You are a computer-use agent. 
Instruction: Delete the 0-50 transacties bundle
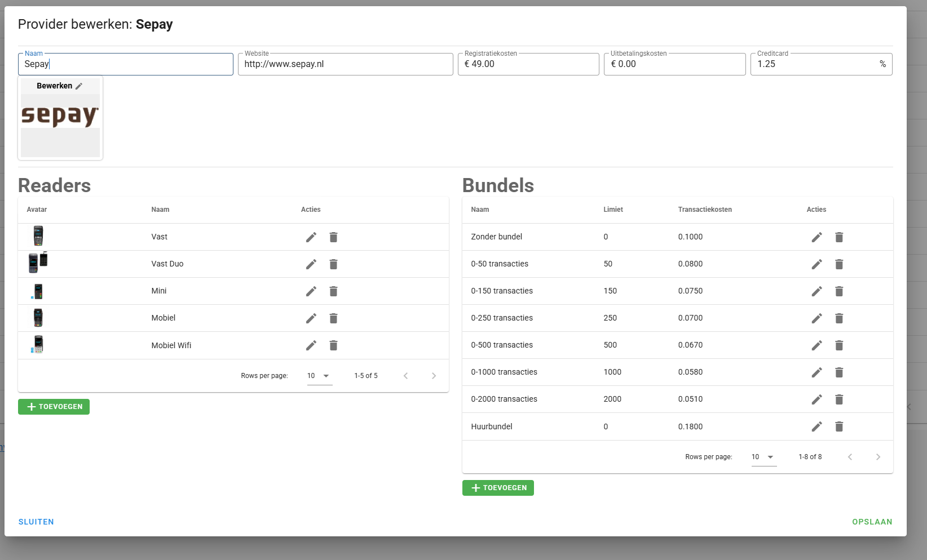[x=839, y=264]
